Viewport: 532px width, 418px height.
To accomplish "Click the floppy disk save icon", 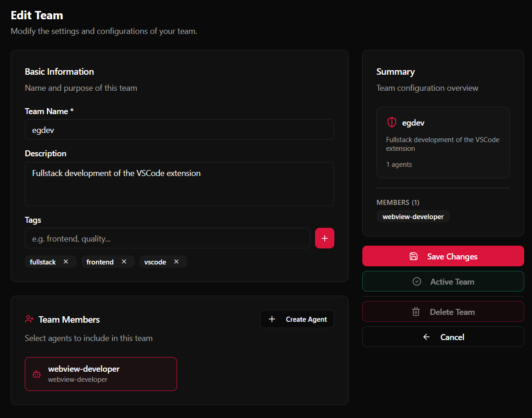I will point(414,256).
